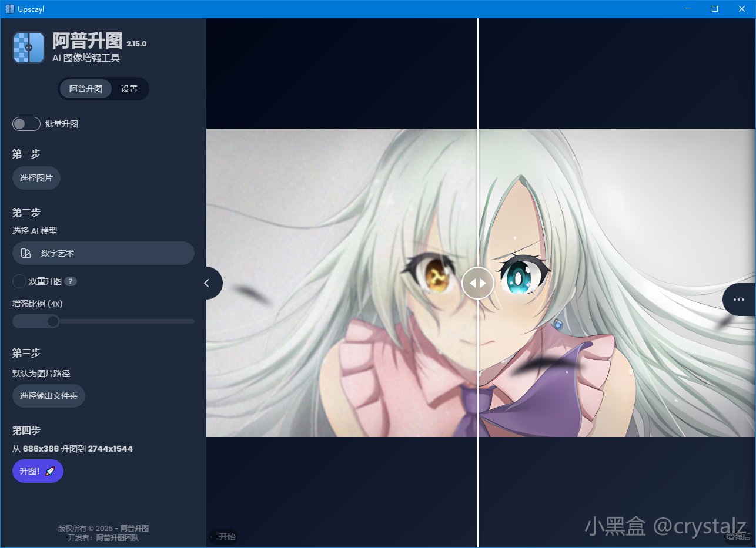Switch to the 设置 tab
Image resolution: width=756 pixels, height=548 pixels.
[129, 89]
